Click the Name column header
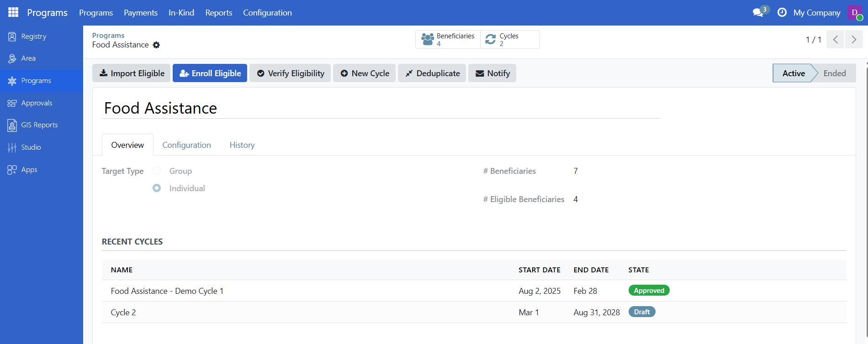868x344 pixels. coord(122,270)
